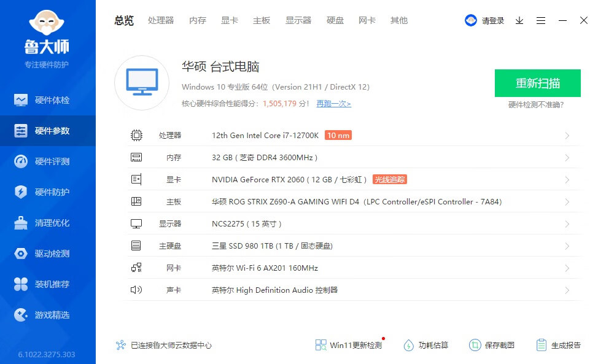598x364 pixels.
Task: Switch to the 总览 tab
Action: pyautogui.click(x=124, y=21)
